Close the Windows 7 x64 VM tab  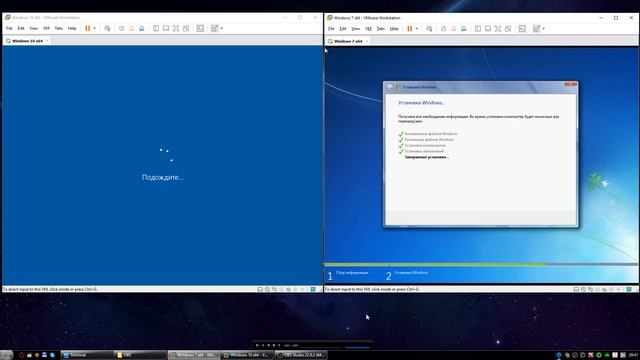tap(367, 42)
